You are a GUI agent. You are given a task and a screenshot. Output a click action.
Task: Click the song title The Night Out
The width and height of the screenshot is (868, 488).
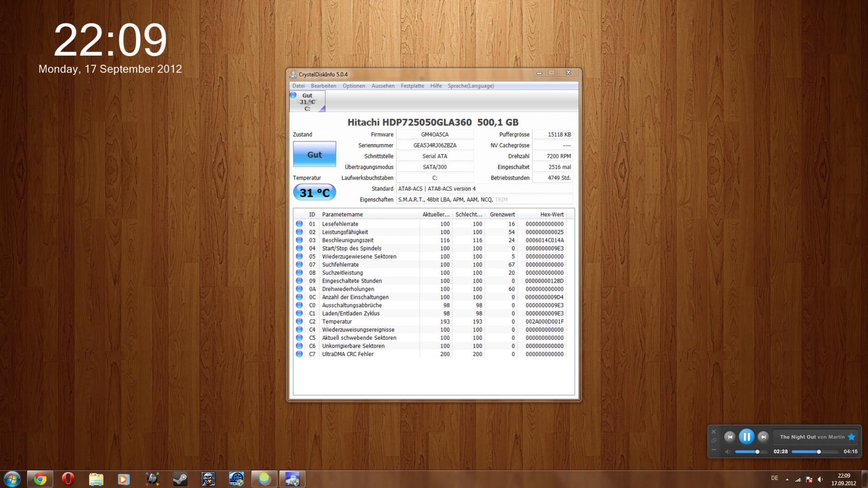(x=798, y=437)
